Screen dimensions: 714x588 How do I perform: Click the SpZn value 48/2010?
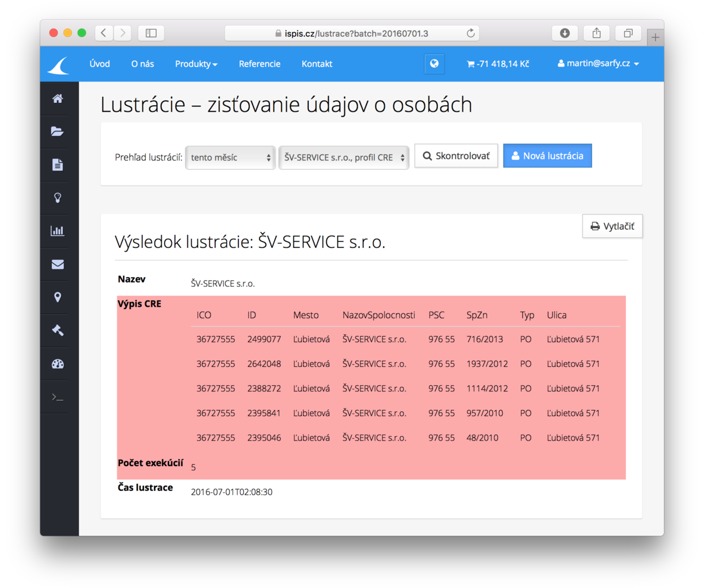pyautogui.click(x=483, y=438)
